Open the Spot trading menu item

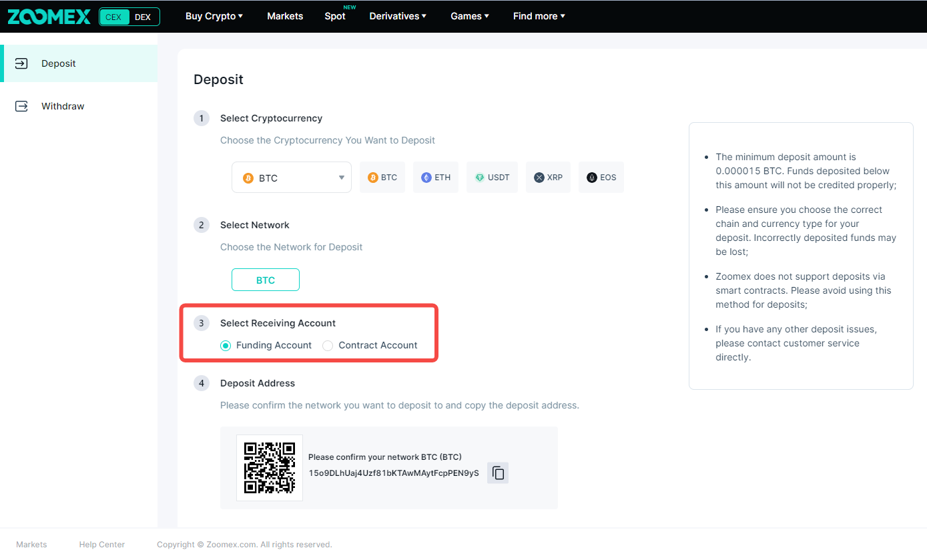pos(334,16)
